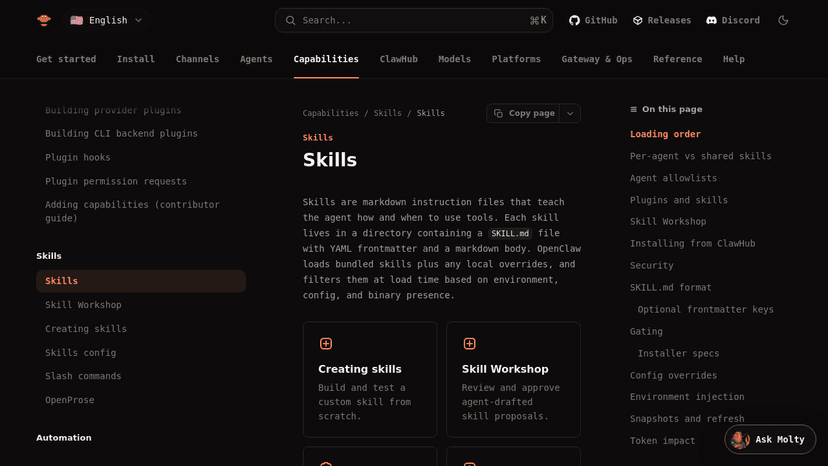Toggle dark mode moon icon
Screen dimensions: 828x466
pyautogui.click(x=783, y=20)
